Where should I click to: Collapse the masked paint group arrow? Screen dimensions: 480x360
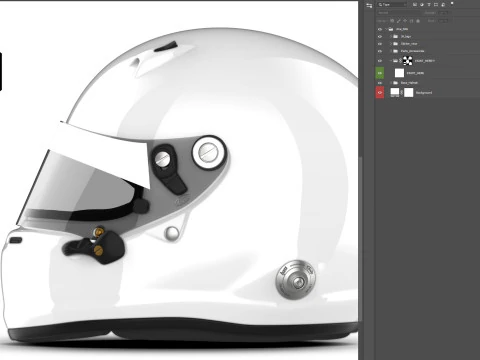[x=391, y=61]
